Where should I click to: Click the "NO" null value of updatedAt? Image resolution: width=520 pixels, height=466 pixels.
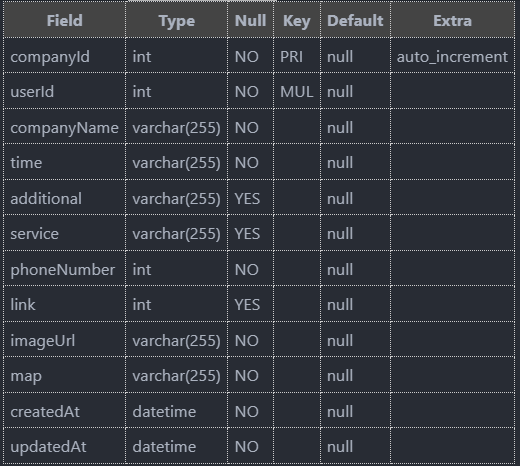click(x=247, y=447)
